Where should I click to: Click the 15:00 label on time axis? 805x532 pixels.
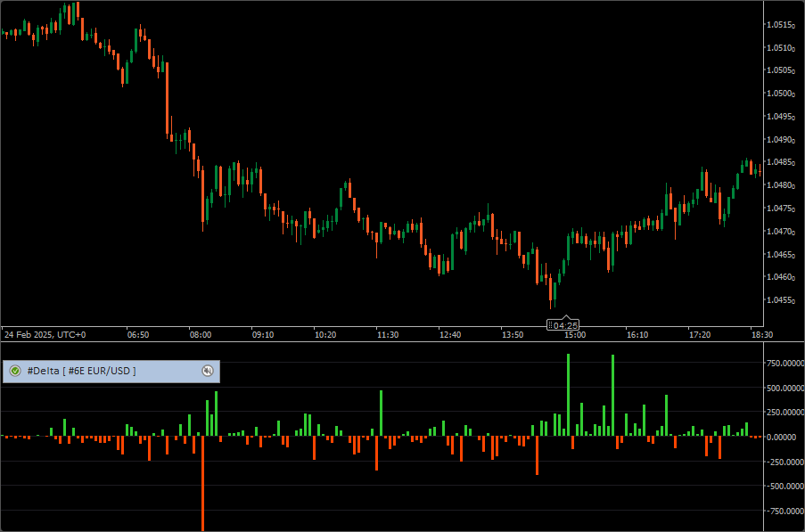pos(574,335)
